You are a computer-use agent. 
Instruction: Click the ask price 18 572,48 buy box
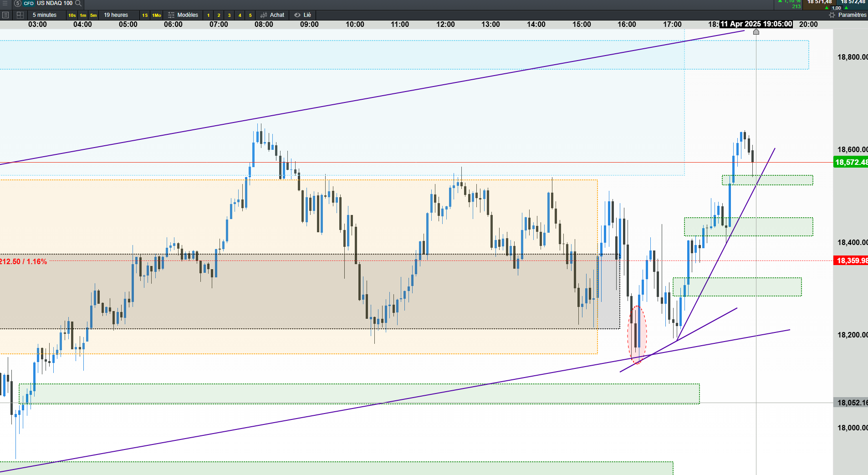click(853, 5)
